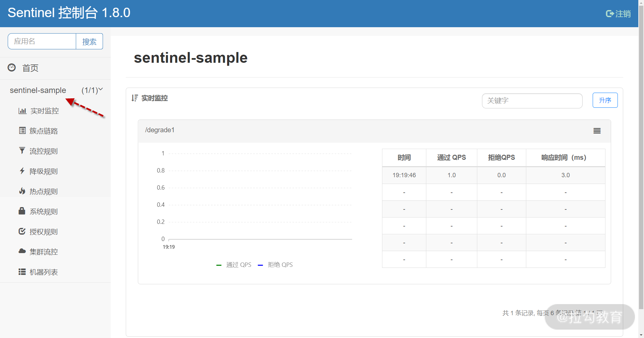Screen dimensions: 644x338
Task: Click the 升序 sort button
Action: pyautogui.click(x=605, y=100)
